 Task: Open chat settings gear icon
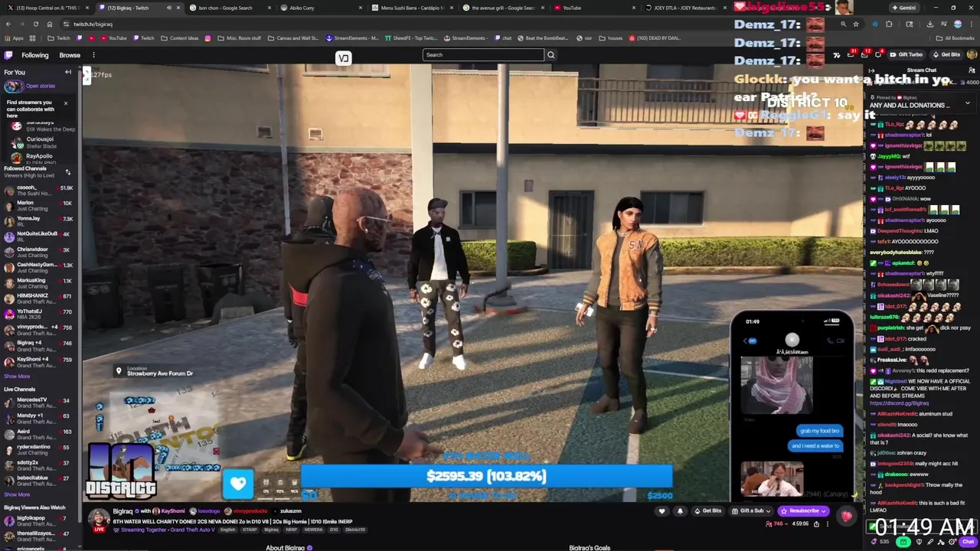point(952,542)
